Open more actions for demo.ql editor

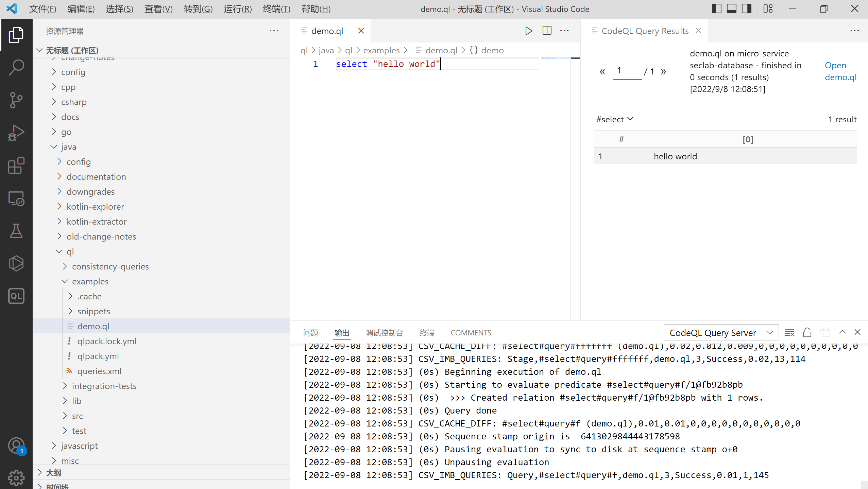click(564, 31)
